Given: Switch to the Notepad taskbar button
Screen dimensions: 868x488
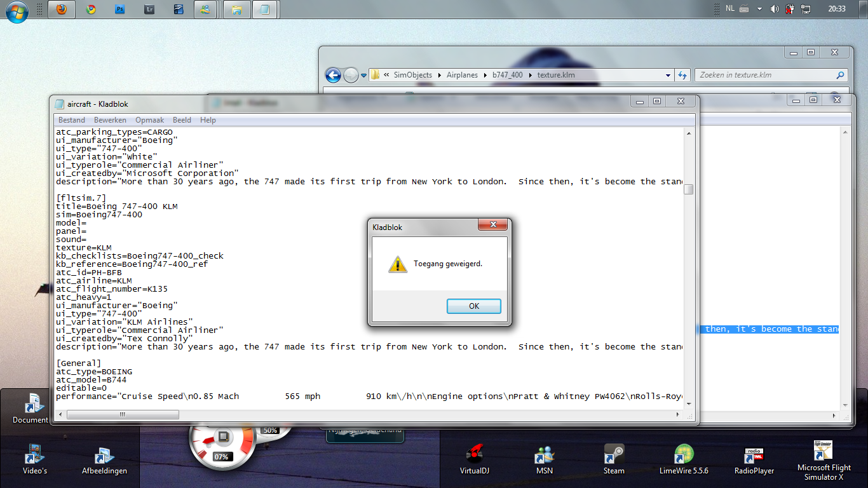Looking at the screenshot, I should 265,10.
